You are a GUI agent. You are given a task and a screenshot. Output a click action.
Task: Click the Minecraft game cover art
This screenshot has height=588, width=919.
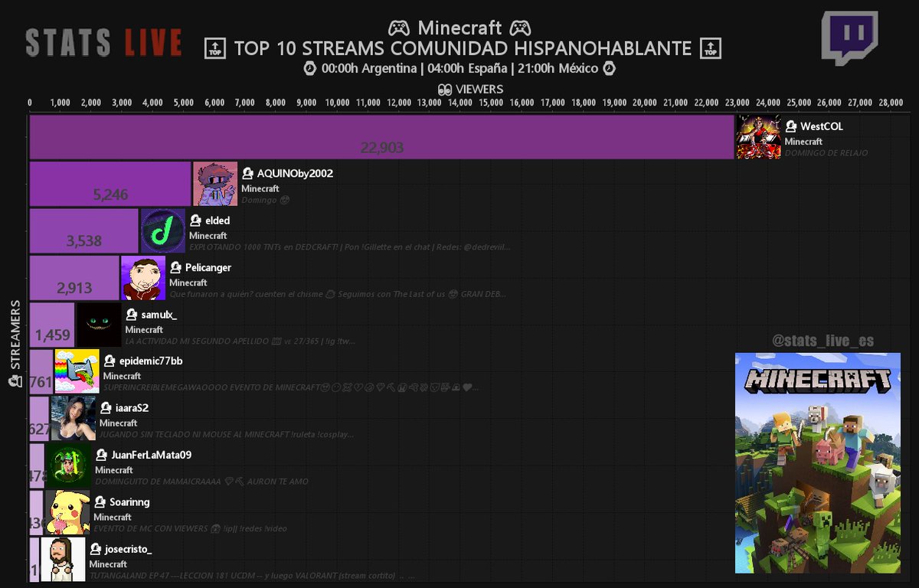[x=818, y=462]
